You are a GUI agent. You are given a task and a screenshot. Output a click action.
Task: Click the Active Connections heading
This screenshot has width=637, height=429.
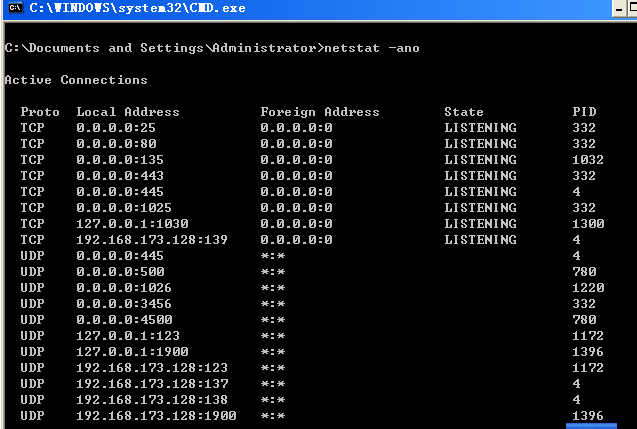[x=76, y=80]
